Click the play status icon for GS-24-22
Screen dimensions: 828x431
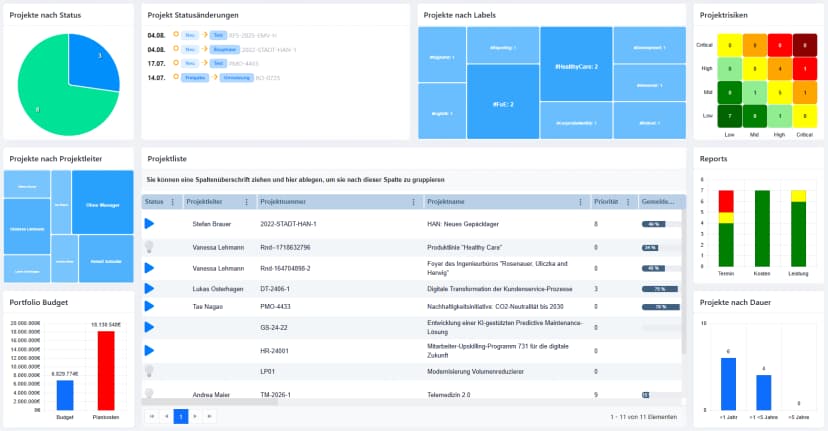pos(149,327)
